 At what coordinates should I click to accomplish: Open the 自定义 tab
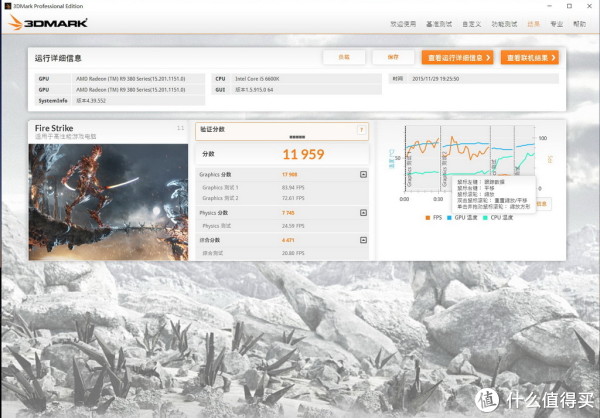(471, 24)
